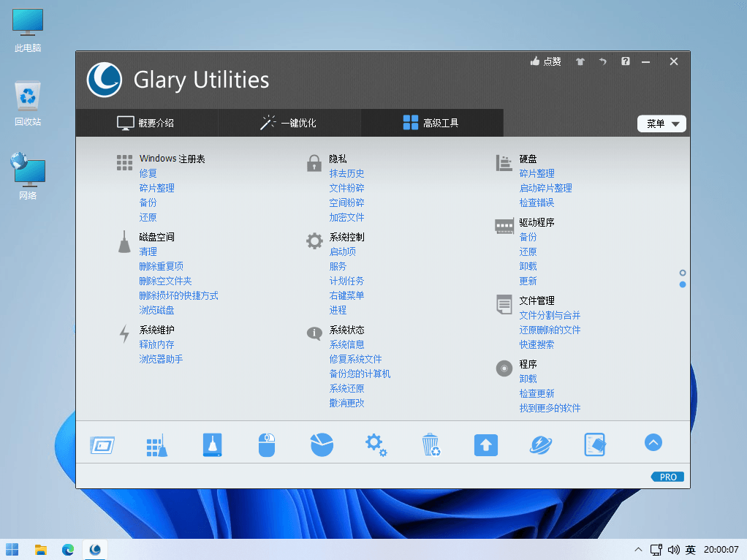Click the 文件管理 document icon
This screenshot has width=747, height=560.
504,305
